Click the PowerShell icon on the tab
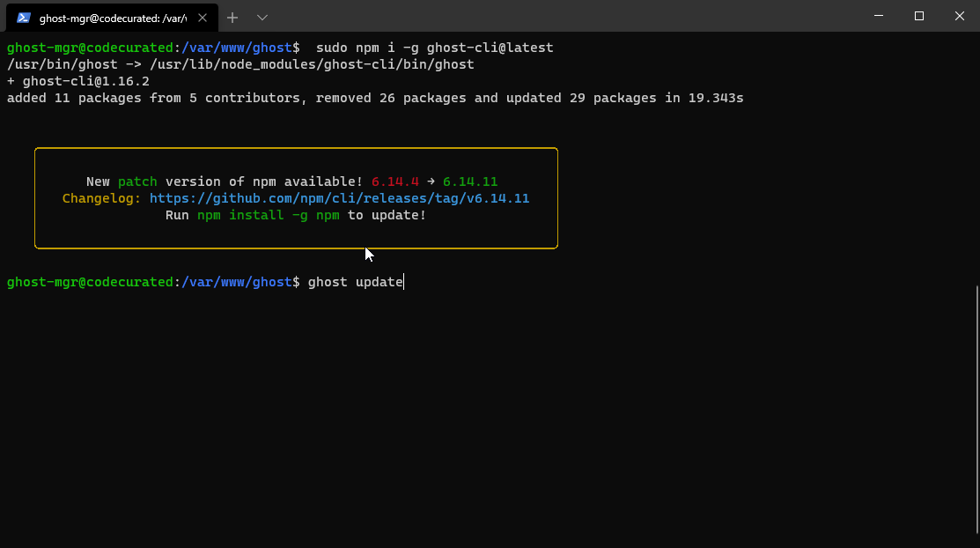The width and height of the screenshot is (980, 548). 24,19
